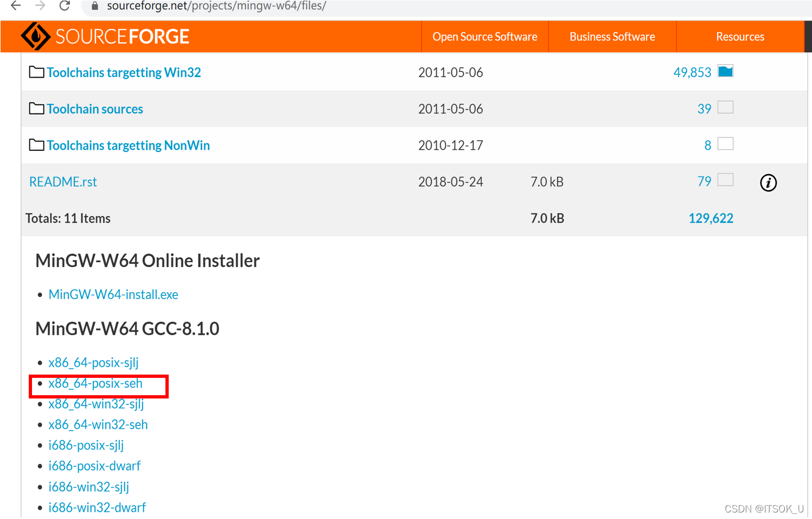Click download count 49,853
The height and width of the screenshot is (519, 812).
tap(692, 72)
